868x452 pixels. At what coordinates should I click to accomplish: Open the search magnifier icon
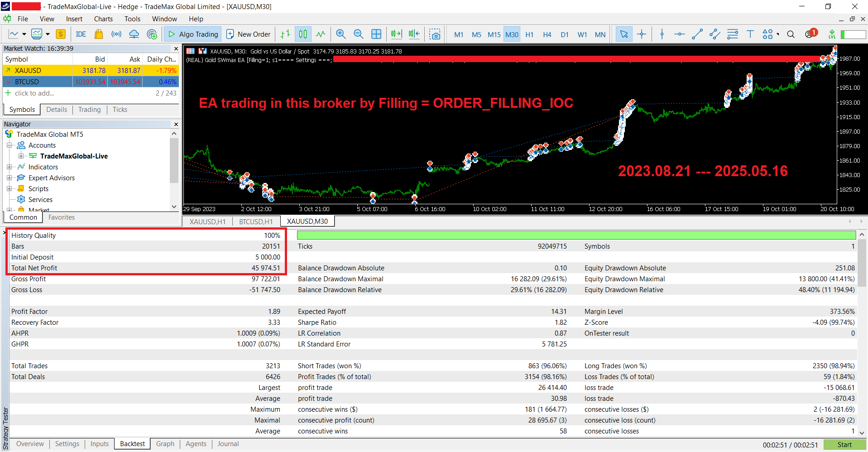click(791, 34)
